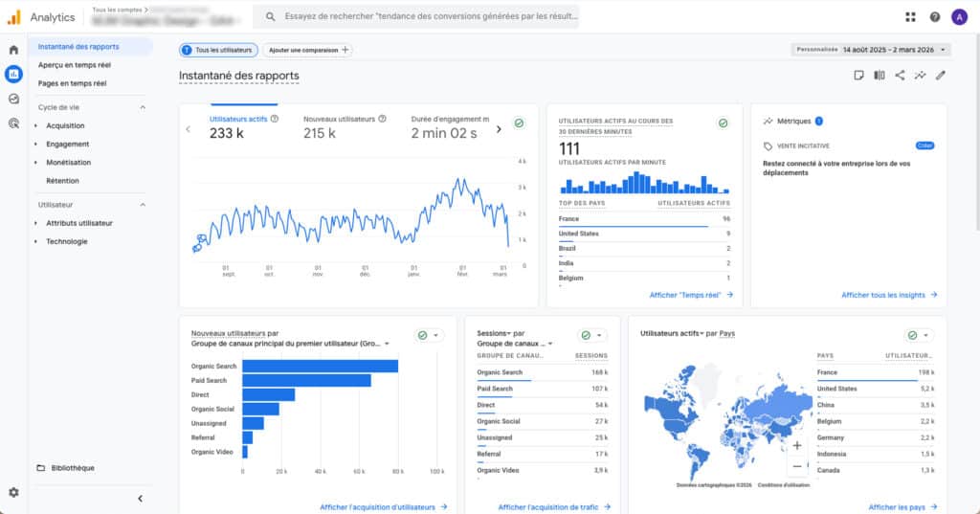Collapse the Utilisateur section
Image resolution: width=980 pixels, height=514 pixels.
pyautogui.click(x=143, y=205)
